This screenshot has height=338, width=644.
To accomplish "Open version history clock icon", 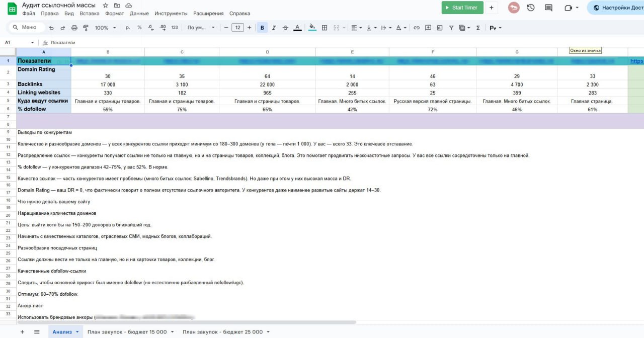I will point(531,8).
